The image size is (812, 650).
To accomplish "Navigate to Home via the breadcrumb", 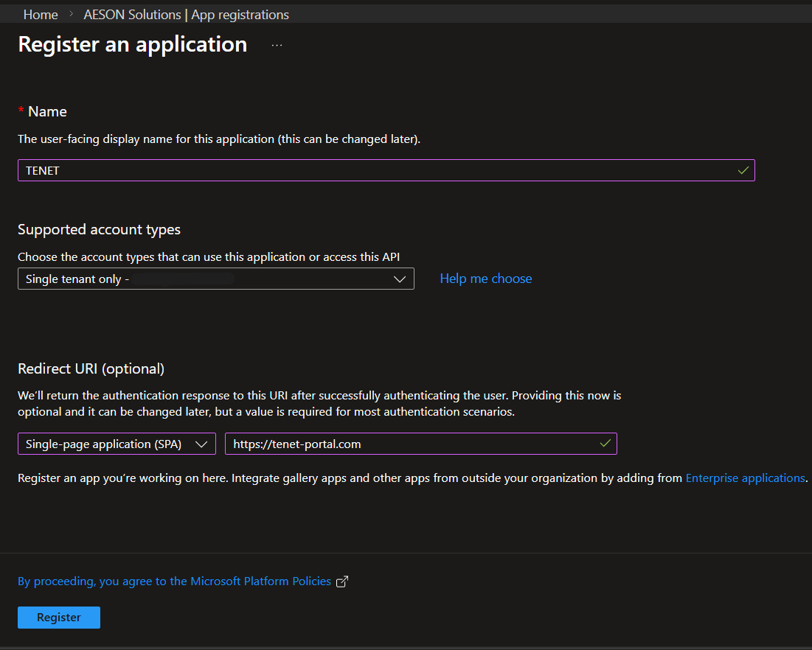I will pyautogui.click(x=41, y=14).
